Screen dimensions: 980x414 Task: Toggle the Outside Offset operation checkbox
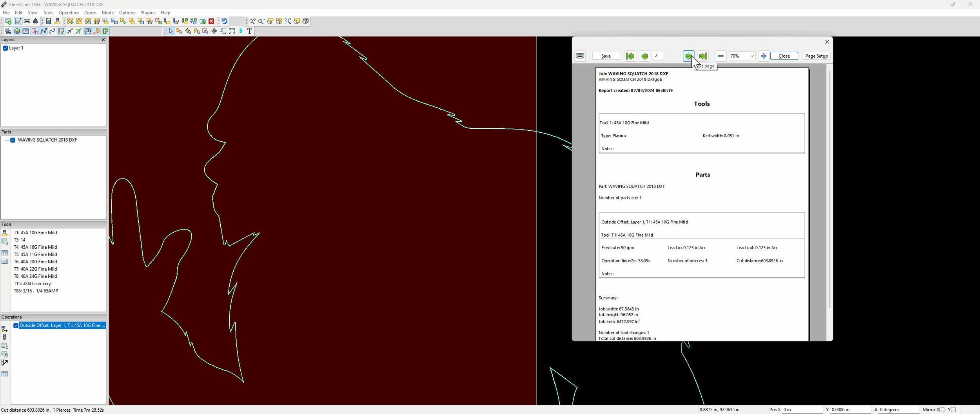(x=16, y=326)
